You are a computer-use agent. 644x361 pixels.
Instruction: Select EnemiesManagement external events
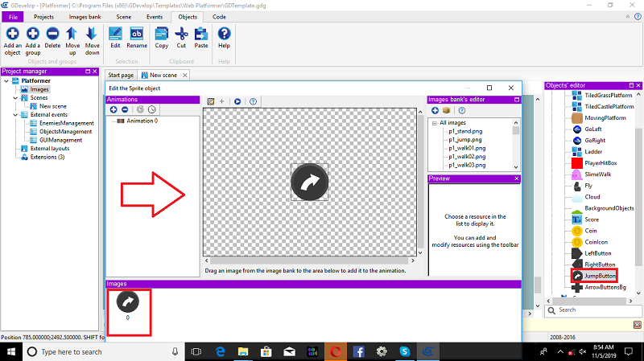coord(67,123)
